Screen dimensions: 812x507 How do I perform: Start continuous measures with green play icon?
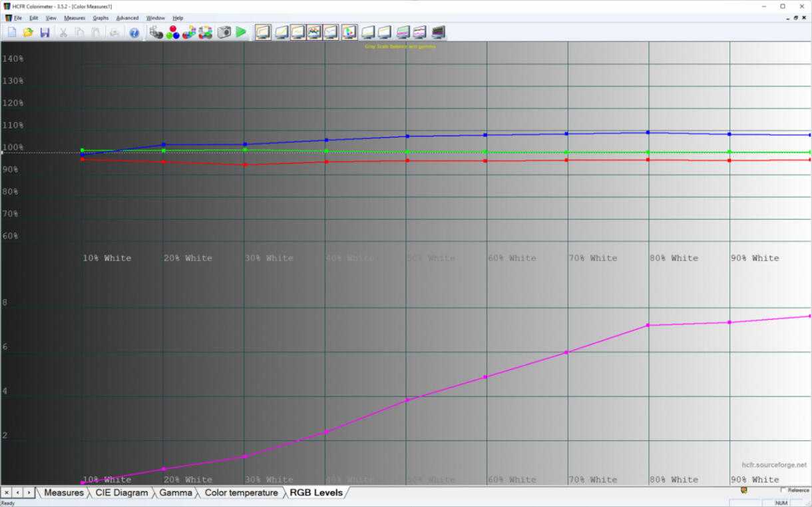(x=241, y=32)
